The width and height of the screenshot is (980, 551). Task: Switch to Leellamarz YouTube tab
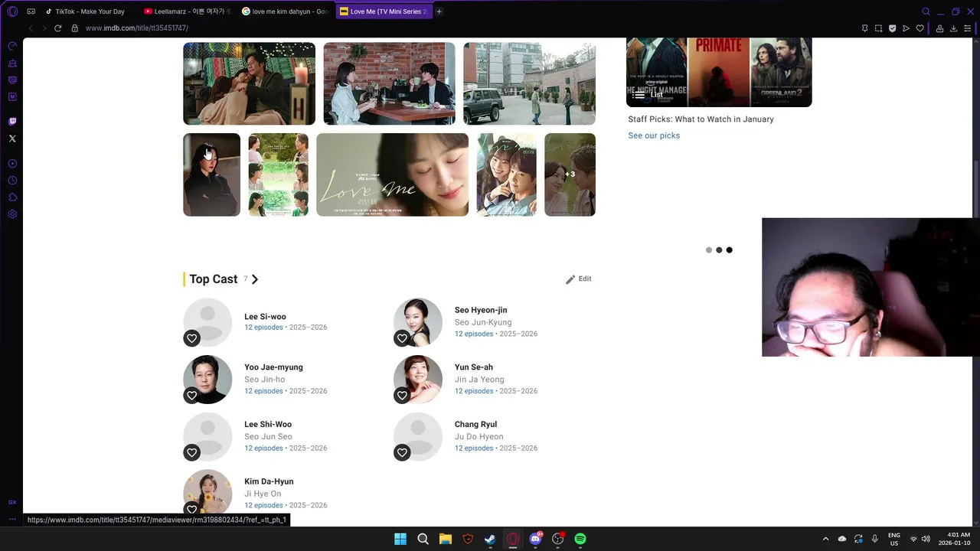(187, 11)
